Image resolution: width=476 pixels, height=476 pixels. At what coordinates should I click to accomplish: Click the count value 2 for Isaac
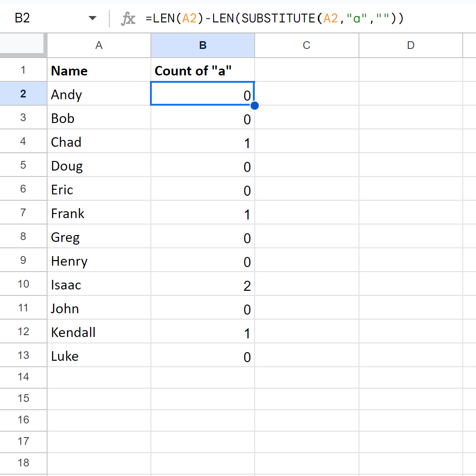point(203,285)
